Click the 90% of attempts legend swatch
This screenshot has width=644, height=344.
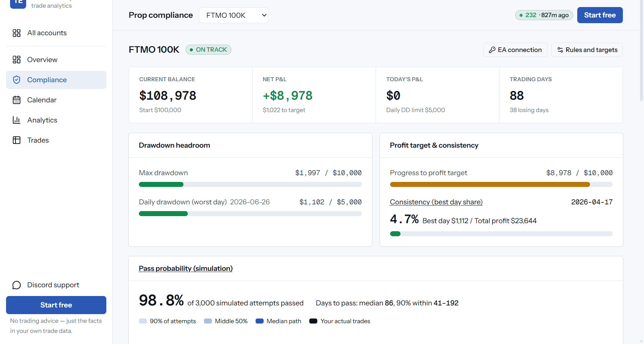point(143,321)
